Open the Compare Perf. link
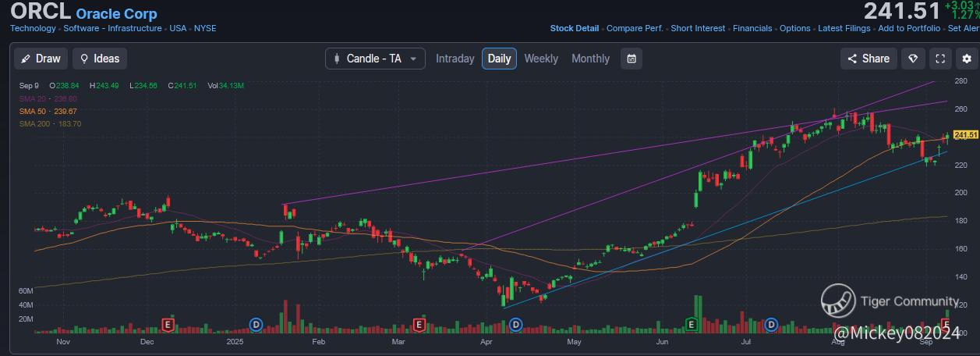This screenshot has width=980, height=356. point(635,28)
